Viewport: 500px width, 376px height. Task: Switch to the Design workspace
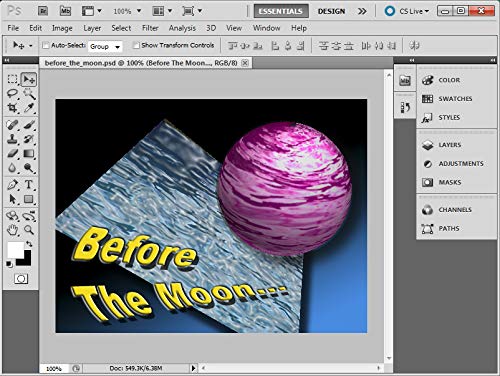point(331,11)
